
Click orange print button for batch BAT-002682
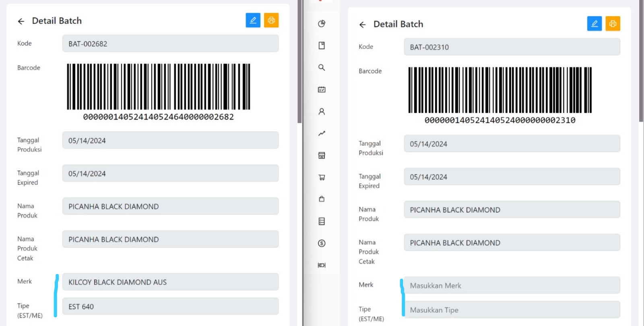271,20
